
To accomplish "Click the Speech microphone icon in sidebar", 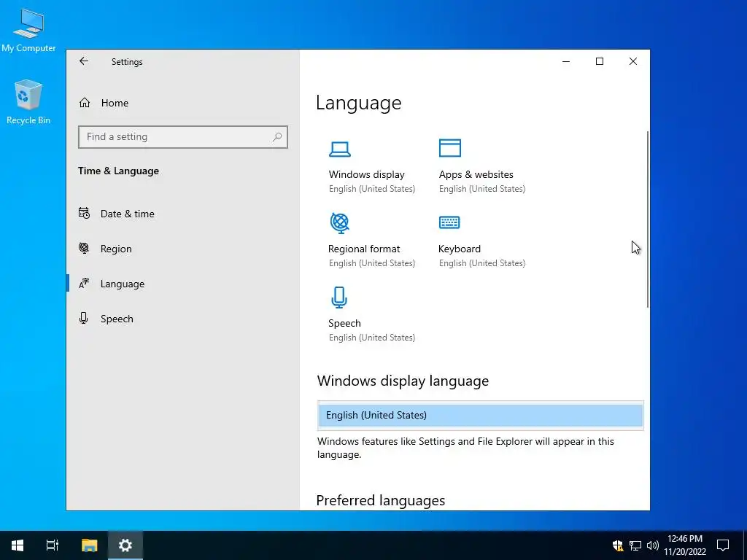I will pos(84,318).
